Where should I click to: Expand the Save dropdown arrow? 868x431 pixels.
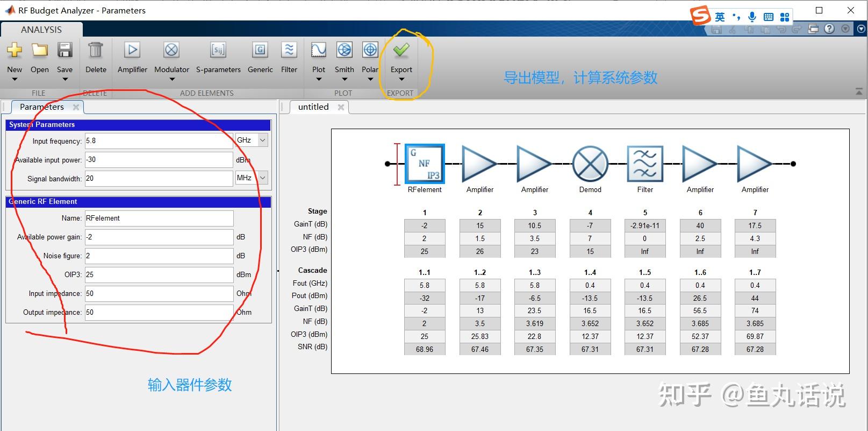[x=65, y=80]
